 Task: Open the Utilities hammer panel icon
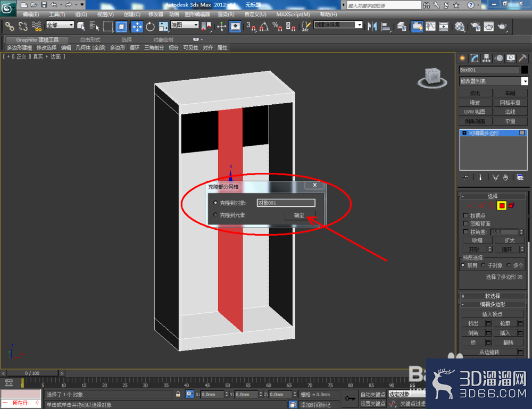[522, 59]
